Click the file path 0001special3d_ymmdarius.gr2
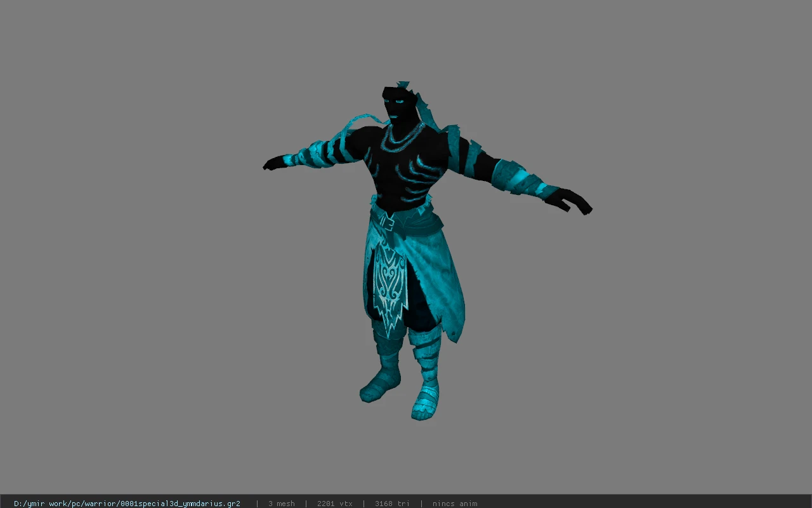 [x=127, y=504]
